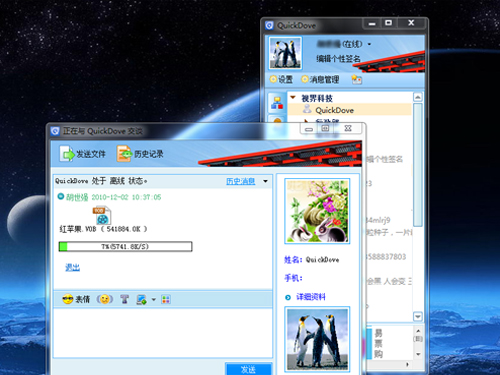Click the contacts icon beside Message Management
This screenshot has height=375, width=500.
(356, 79)
